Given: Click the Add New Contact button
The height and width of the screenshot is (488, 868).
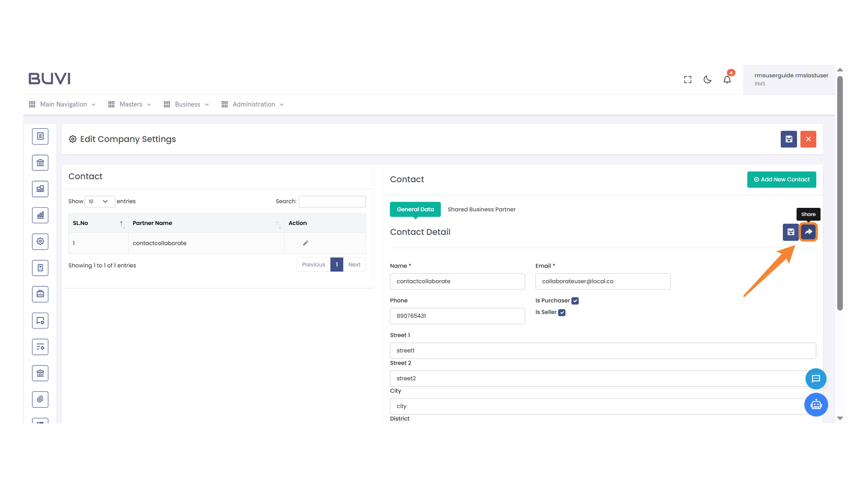Looking at the screenshot, I should (x=781, y=179).
